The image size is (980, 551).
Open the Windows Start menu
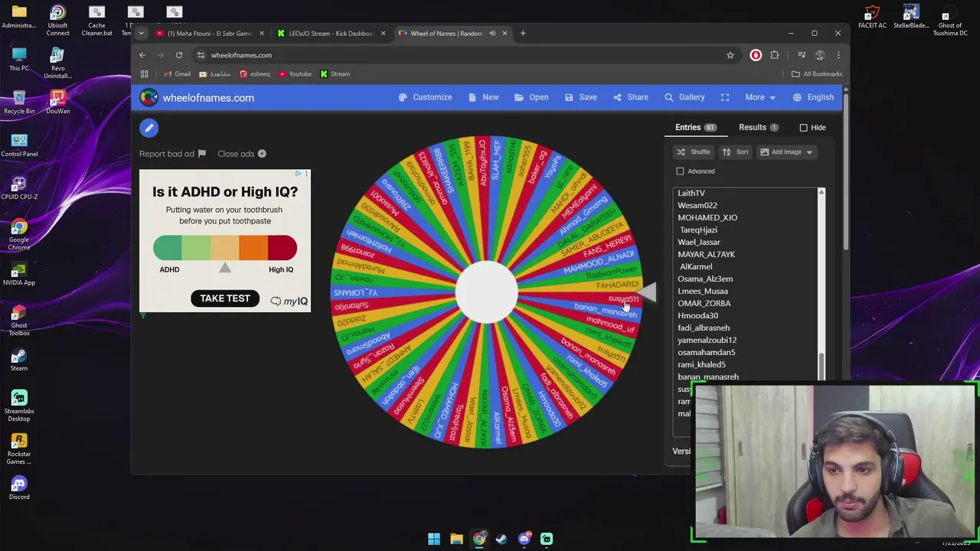[x=434, y=539]
